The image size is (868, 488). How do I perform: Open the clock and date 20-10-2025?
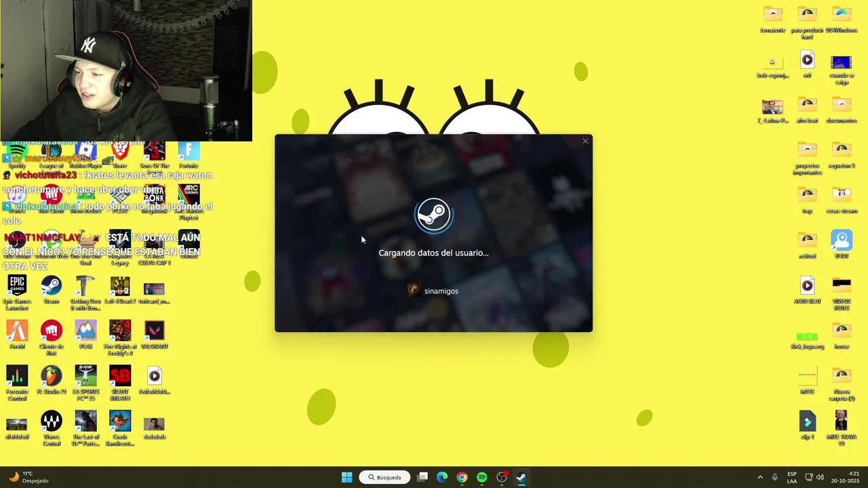pyautogui.click(x=845, y=477)
